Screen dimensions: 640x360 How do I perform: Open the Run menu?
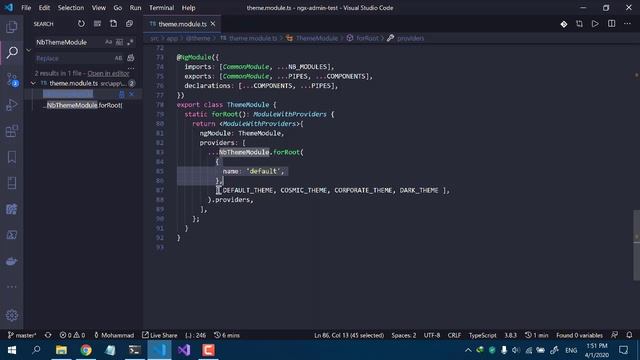[135, 8]
